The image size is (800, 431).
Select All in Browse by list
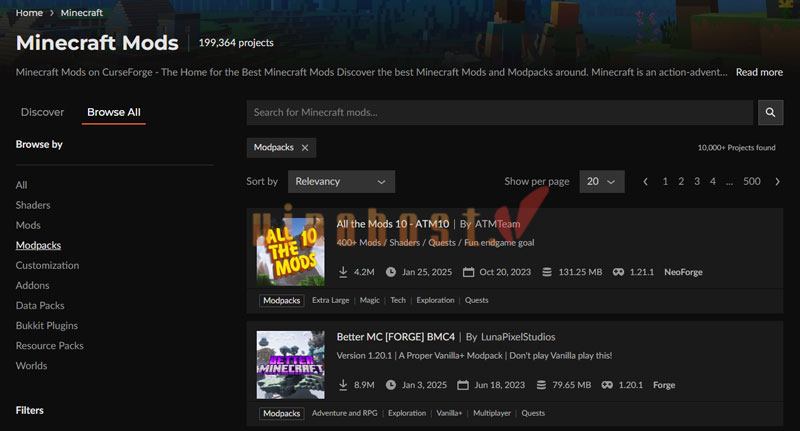tap(21, 185)
